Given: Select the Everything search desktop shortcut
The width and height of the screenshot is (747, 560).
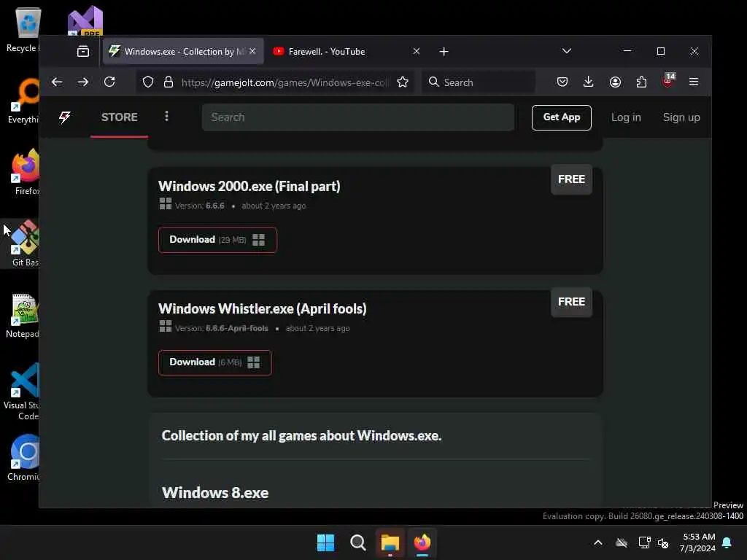Looking at the screenshot, I should coord(24,101).
